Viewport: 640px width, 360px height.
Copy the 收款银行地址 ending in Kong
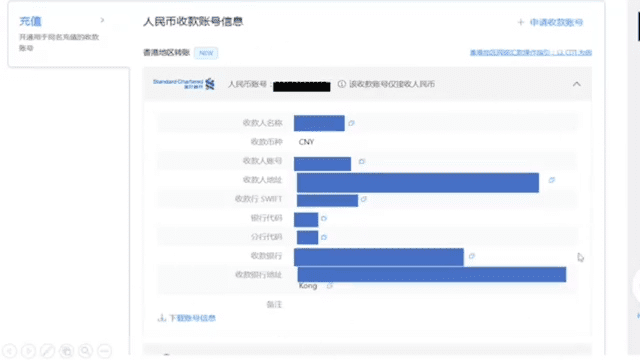pyautogui.click(x=330, y=286)
